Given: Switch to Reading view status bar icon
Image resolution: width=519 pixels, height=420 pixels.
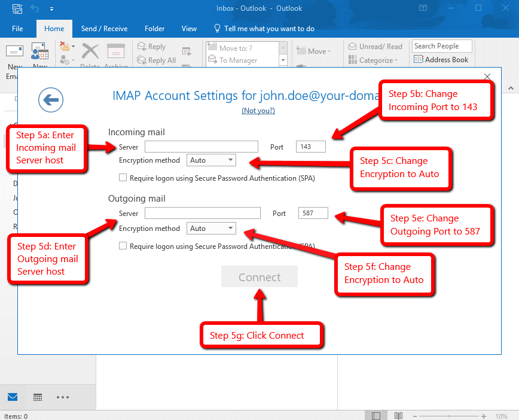Looking at the screenshot, I should coord(398,416).
